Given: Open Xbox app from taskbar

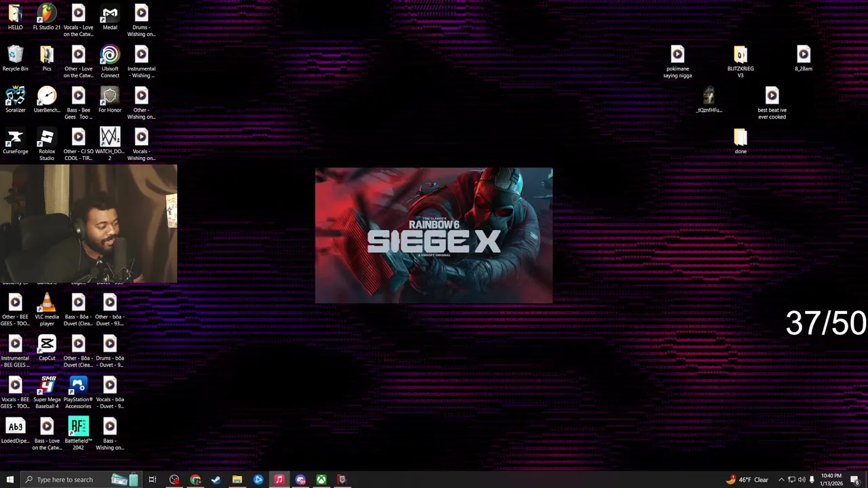Looking at the screenshot, I should pos(321,480).
